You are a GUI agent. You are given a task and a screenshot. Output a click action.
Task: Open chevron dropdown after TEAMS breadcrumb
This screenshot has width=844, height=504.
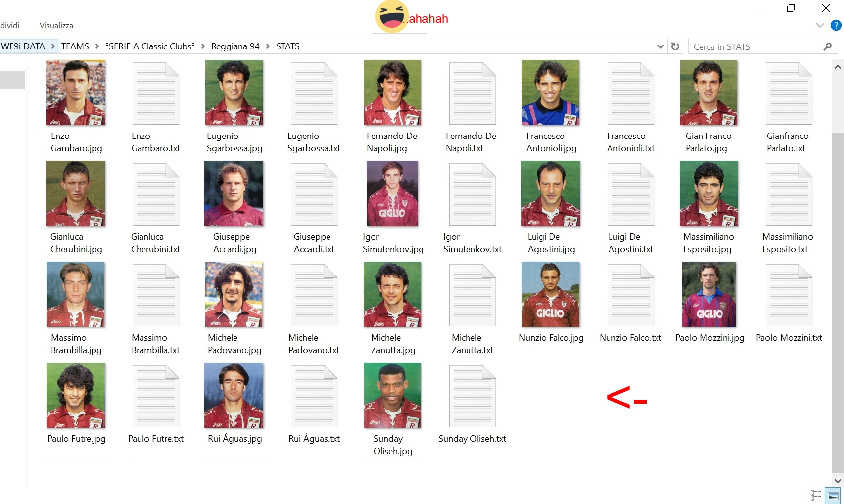[x=97, y=46]
